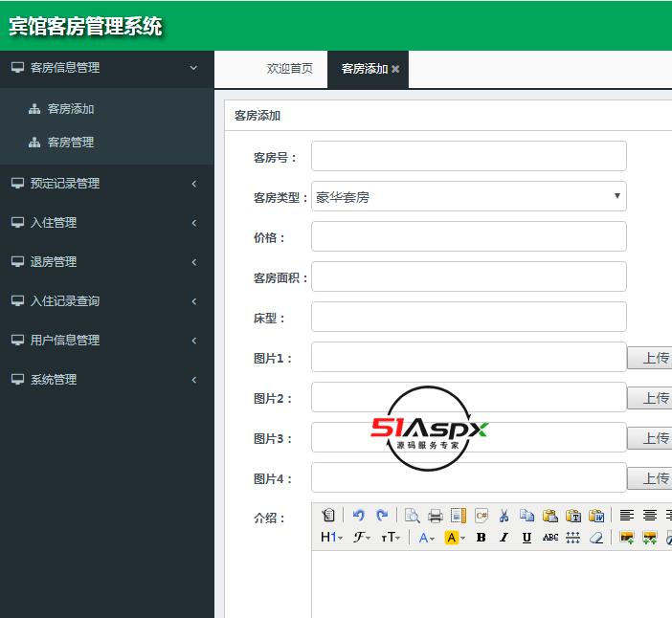Click the line height icon
Viewport: 672px width, 618px height.
(x=573, y=538)
